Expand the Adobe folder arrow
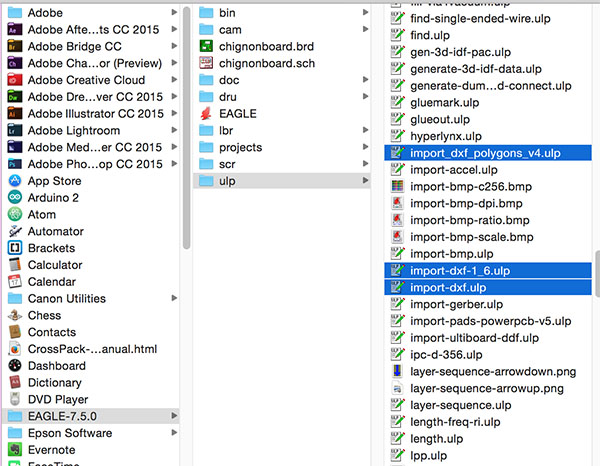This screenshot has height=466, width=600. click(174, 12)
